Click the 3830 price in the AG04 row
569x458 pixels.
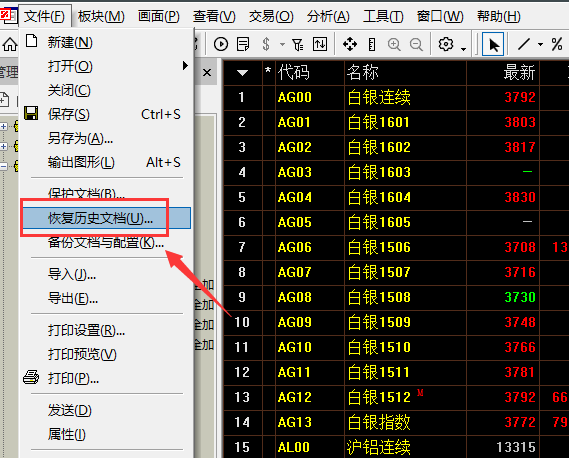pos(520,197)
